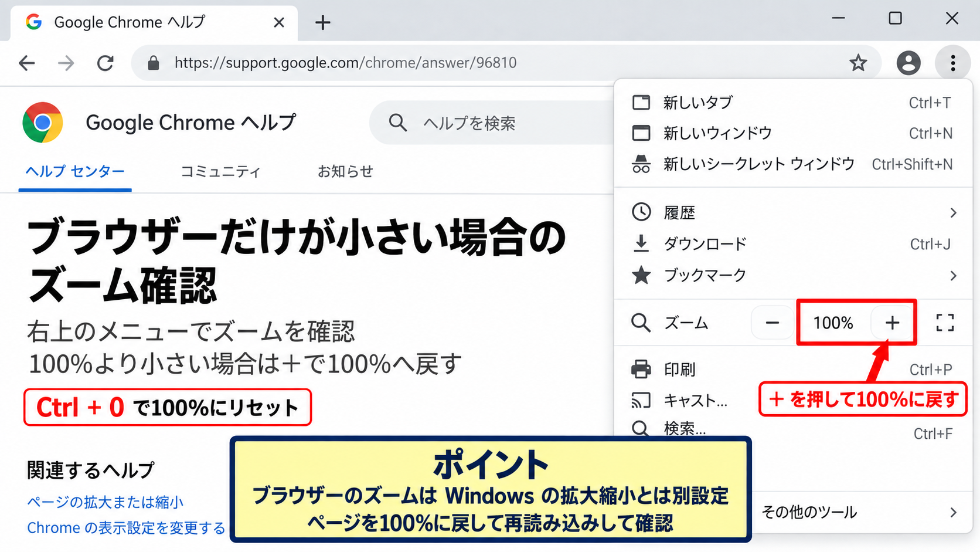This screenshot has width=980, height=552.
Task: Open ページの拡大または縮小 link
Action: coord(106,502)
